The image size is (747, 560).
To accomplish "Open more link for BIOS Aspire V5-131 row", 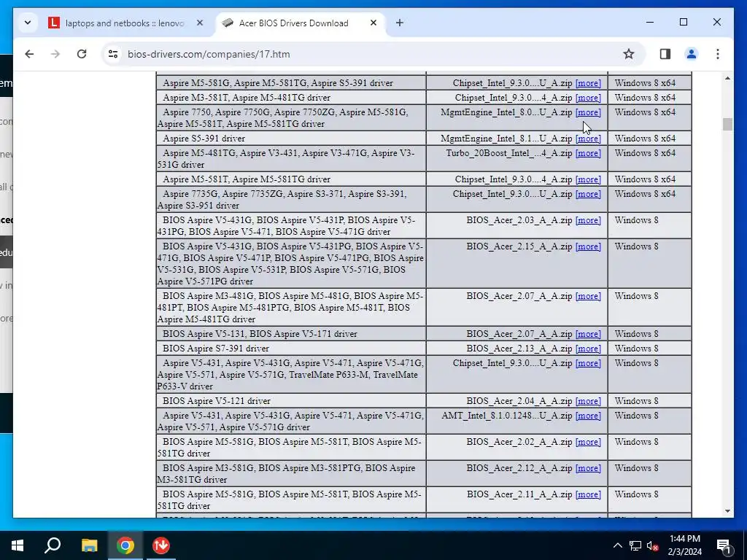I will point(588,334).
